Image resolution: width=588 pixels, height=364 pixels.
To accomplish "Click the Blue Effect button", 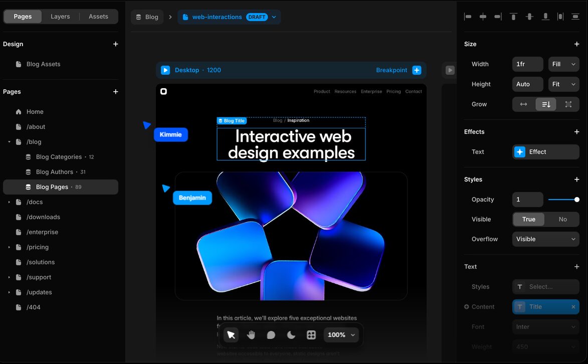I will click(x=545, y=152).
